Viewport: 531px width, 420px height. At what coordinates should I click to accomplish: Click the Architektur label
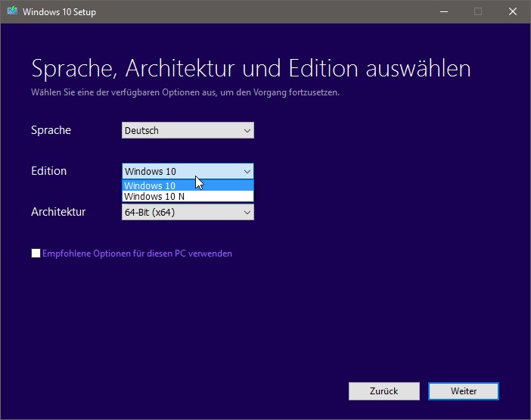[58, 212]
